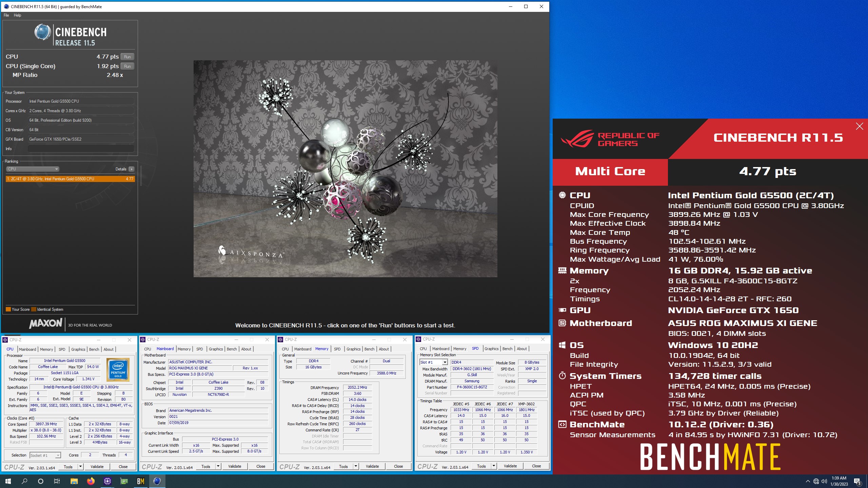Viewport: 868px width, 488px height.
Task: Run the CPU multi-core benchmark
Action: coord(127,57)
